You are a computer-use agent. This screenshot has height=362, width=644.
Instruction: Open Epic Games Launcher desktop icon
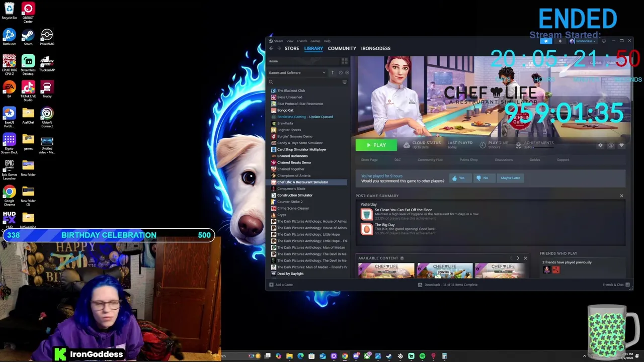pyautogui.click(x=9, y=169)
